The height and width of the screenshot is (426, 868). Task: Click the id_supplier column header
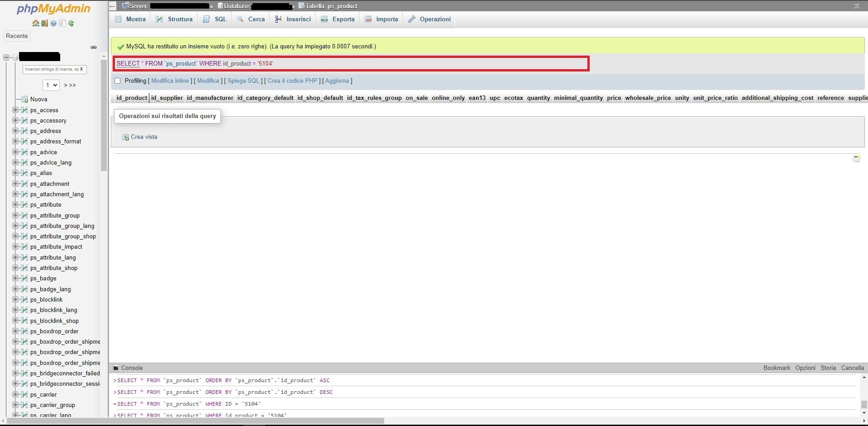click(167, 98)
